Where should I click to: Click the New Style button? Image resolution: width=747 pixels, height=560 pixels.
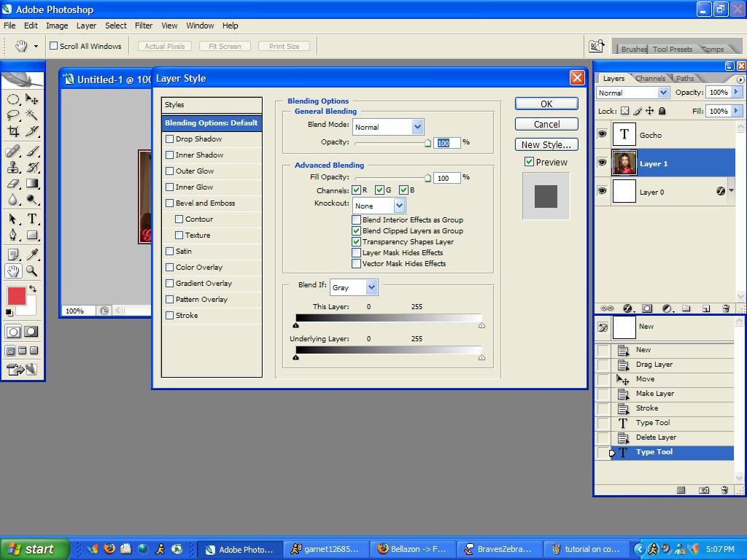pos(546,144)
